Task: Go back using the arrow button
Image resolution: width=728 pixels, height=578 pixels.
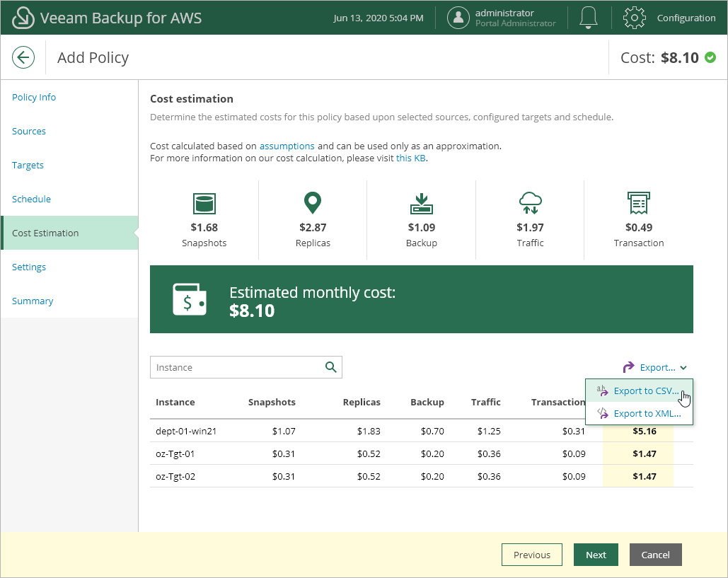Action: [23, 57]
